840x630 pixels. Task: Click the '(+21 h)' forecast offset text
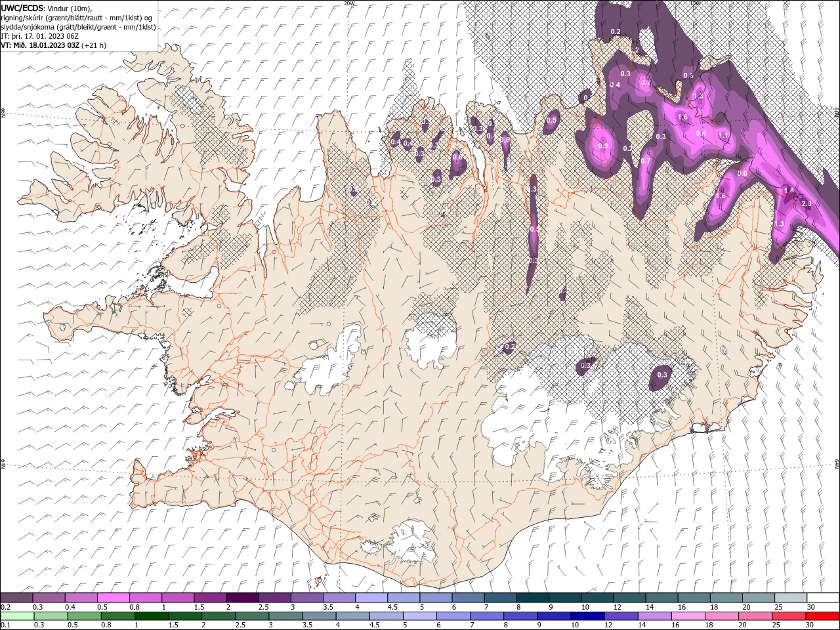click(93, 45)
